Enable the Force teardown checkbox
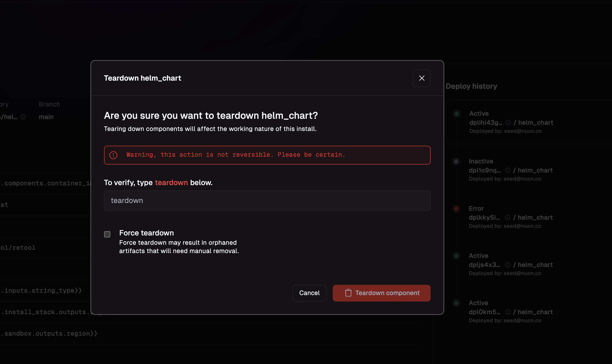Screen dimensions: 612x364 pyautogui.click(x=107, y=234)
